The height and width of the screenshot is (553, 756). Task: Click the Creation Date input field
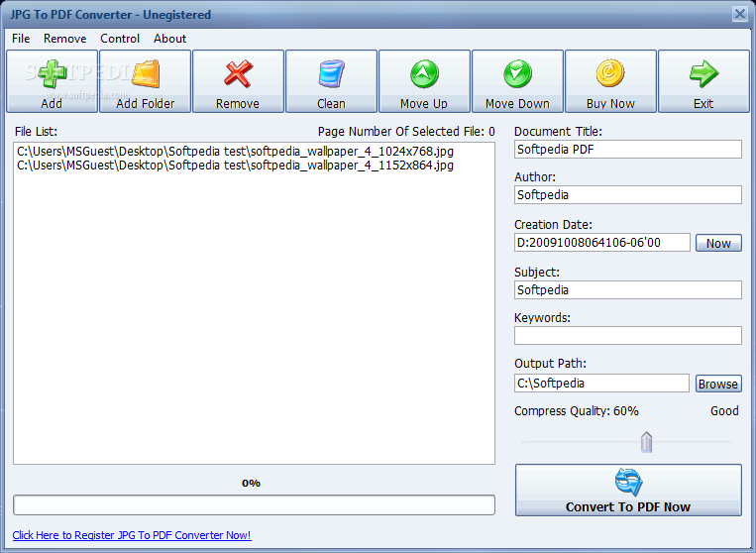[602, 243]
